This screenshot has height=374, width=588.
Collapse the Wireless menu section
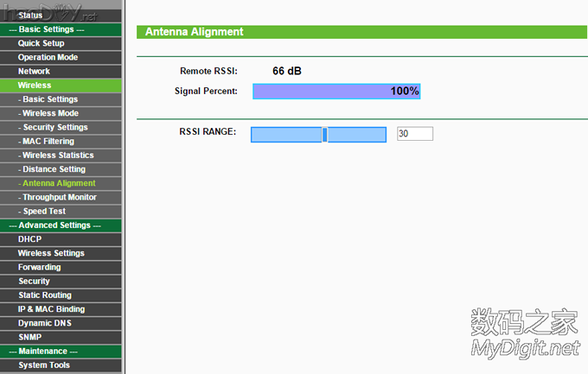(x=35, y=86)
